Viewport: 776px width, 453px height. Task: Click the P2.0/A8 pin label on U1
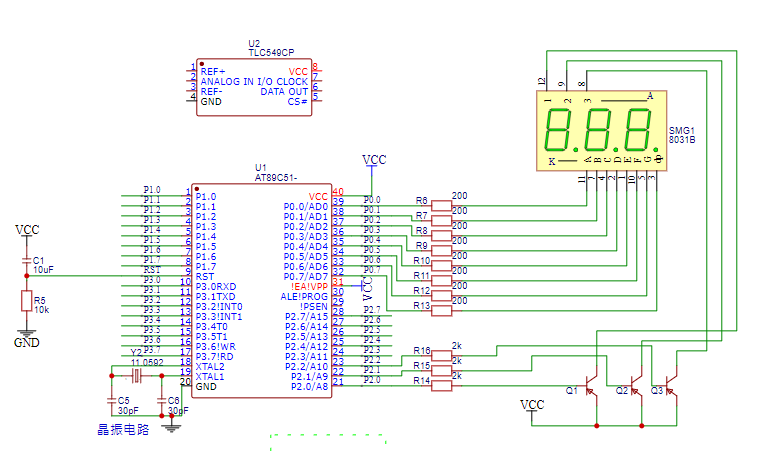[309, 387]
